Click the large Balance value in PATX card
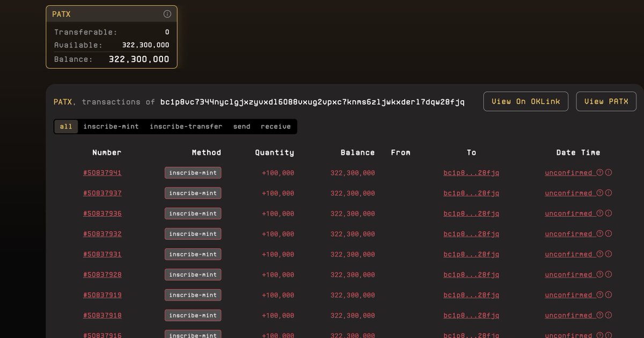 pos(139,59)
